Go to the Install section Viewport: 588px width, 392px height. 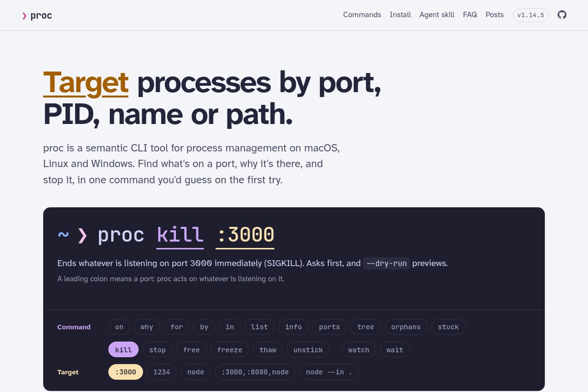pyautogui.click(x=400, y=15)
